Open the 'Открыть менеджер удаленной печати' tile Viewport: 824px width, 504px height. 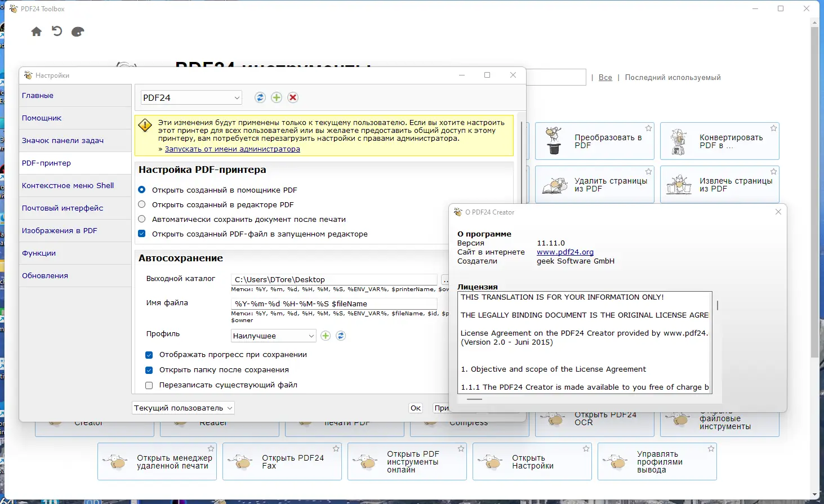coord(157,462)
